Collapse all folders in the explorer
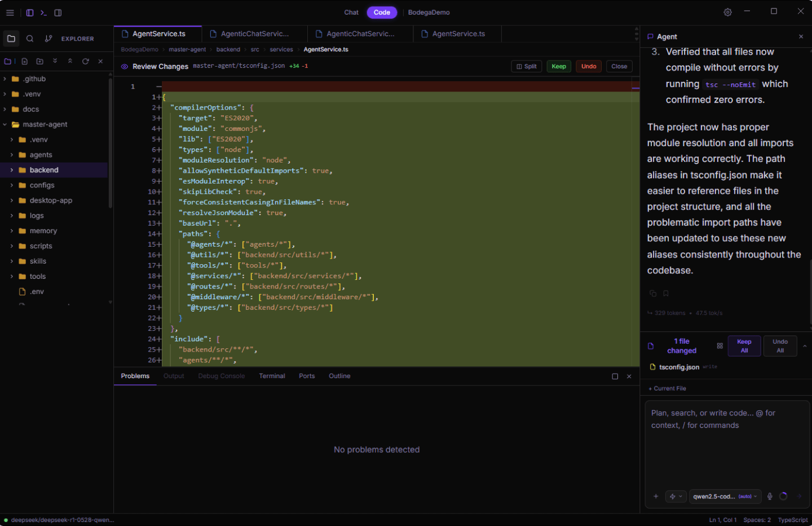This screenshot has width=812, height=526. point(70,61)
